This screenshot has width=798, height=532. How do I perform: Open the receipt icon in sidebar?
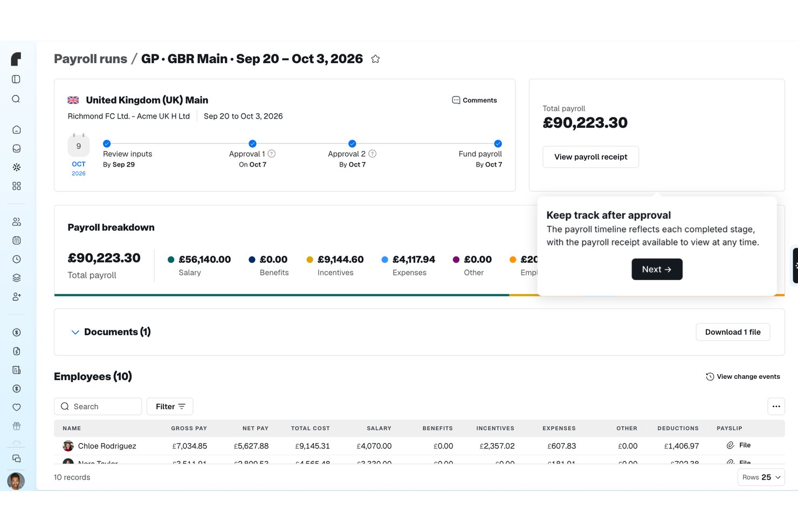[17, 370]
